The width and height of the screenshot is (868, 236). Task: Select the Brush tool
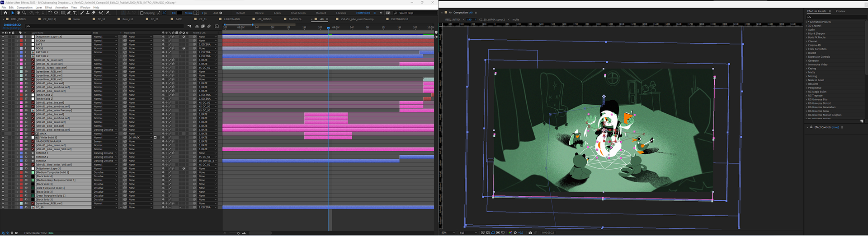click(x=82, y=13)
